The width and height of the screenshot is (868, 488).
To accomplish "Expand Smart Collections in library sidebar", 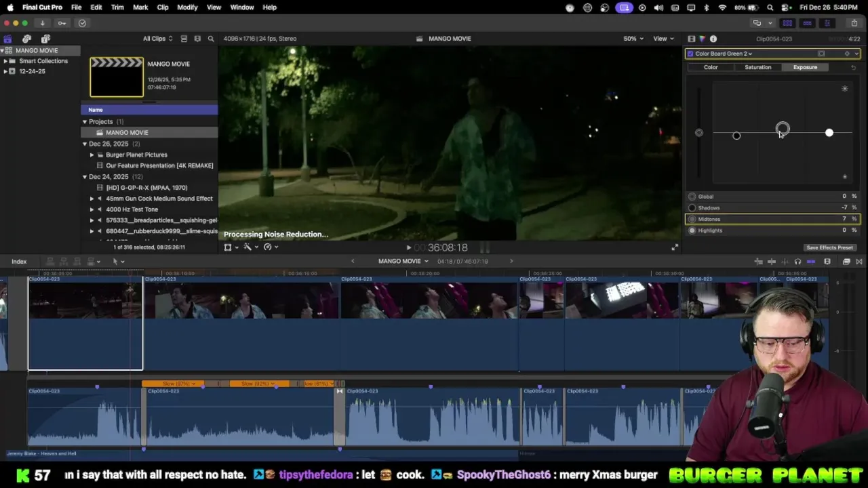I will click(5, 61).
